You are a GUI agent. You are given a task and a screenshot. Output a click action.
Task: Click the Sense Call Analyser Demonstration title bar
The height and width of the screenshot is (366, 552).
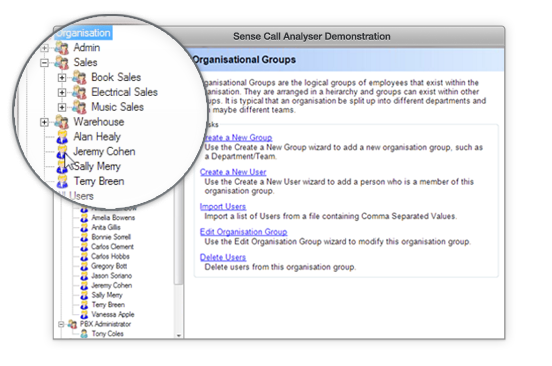point(312,37)
